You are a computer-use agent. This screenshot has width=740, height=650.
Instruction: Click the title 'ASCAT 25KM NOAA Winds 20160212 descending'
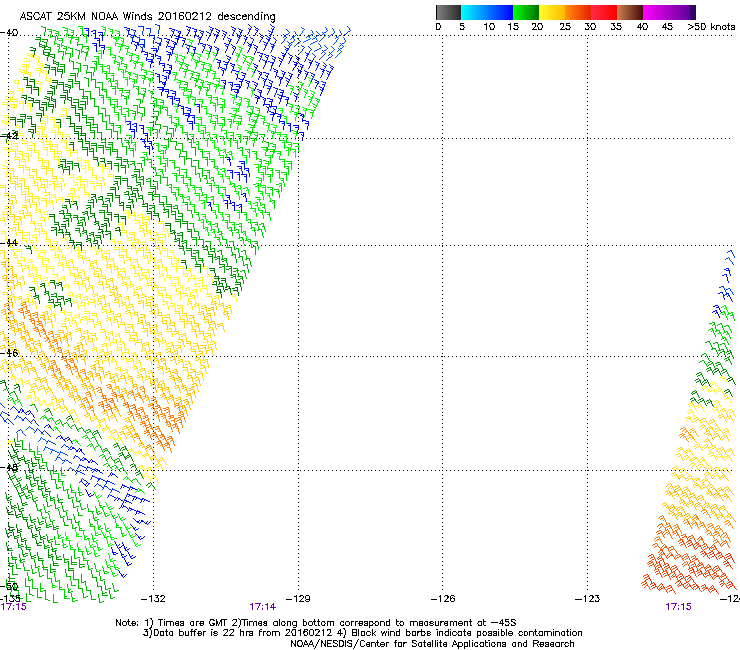[x=147, y=16]
